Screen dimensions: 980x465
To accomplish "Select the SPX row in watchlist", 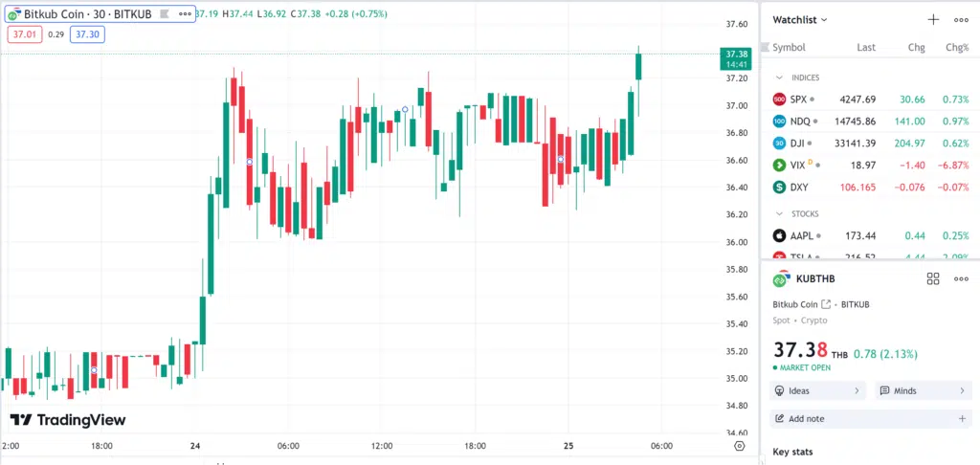I will (x=871, y=100).
